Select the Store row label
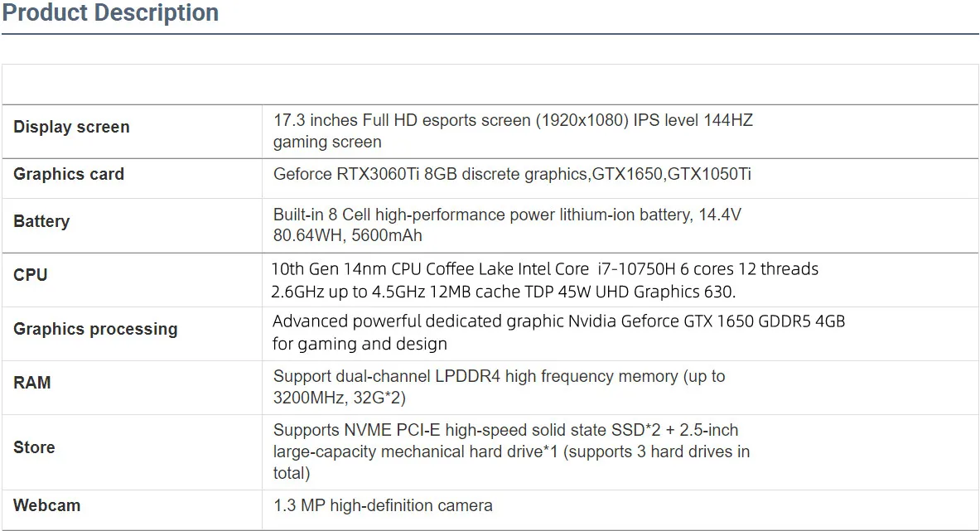980x531 pixels. (34, 447)
